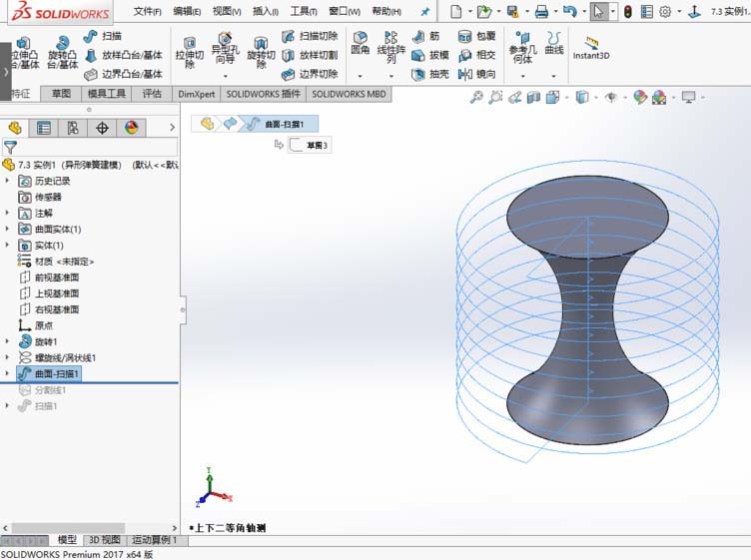Expand the 曲面-扫描1 feature
Image resolution: width=751 pixels, height=560 pixels.
pos(7,373)
